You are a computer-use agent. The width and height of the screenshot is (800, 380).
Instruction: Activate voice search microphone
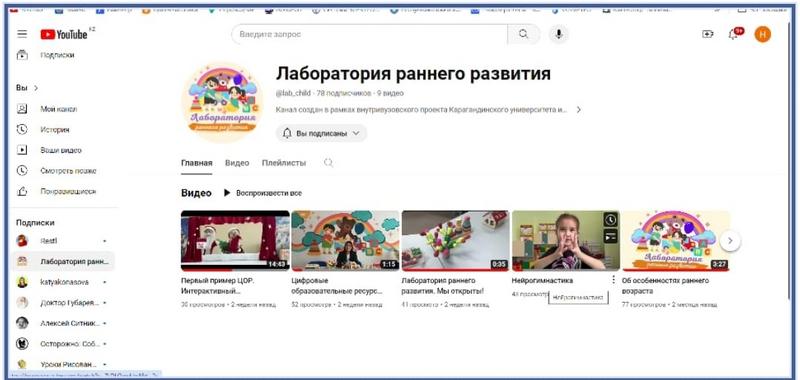[559, 34]
